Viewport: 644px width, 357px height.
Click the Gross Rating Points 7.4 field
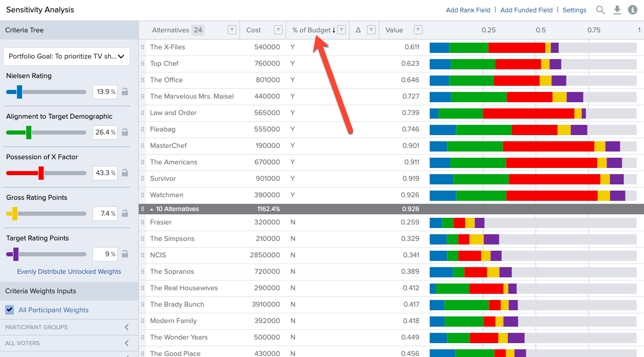coord(105,214)
